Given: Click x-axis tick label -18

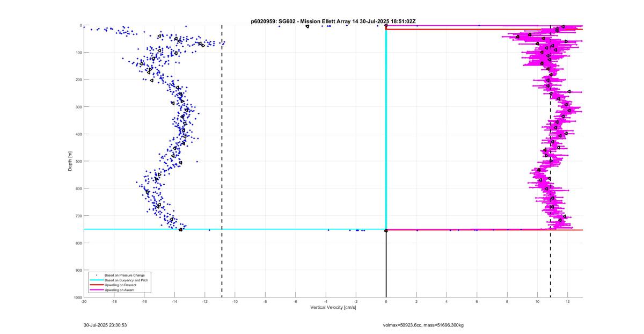Looking at the screenshot, I should click(x=114, y=301).
